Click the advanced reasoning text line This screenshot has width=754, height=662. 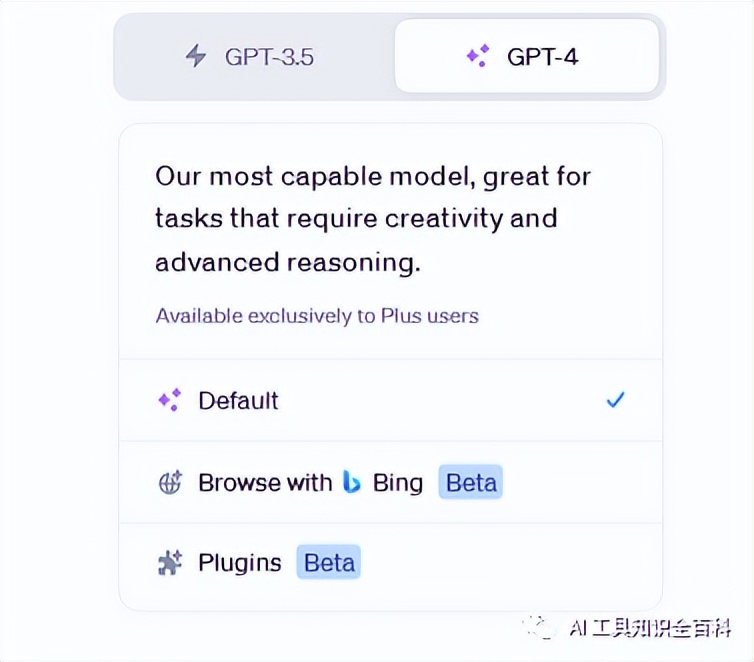(x=288, y=263)
